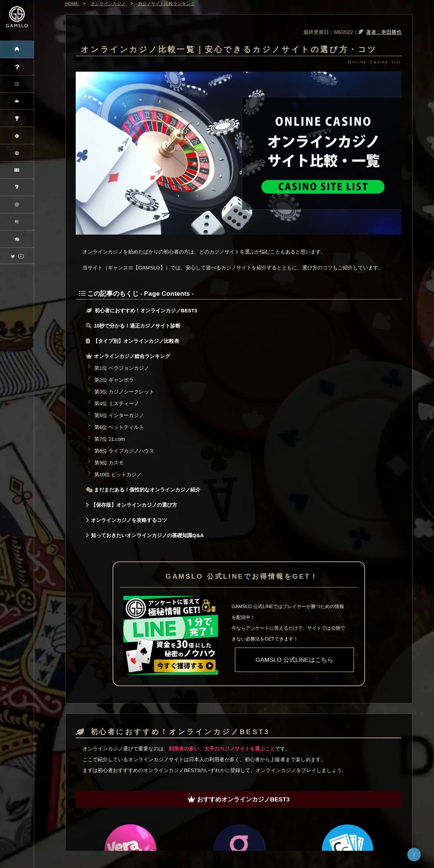Jump to 第10位 ビットカジノ

click(x=118, y=474)
